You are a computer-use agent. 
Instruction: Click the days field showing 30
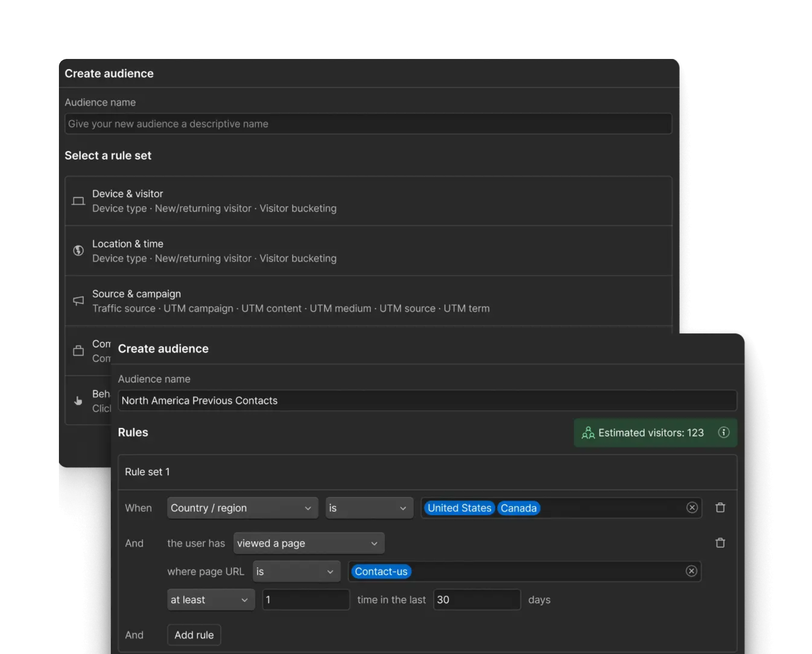477,599
